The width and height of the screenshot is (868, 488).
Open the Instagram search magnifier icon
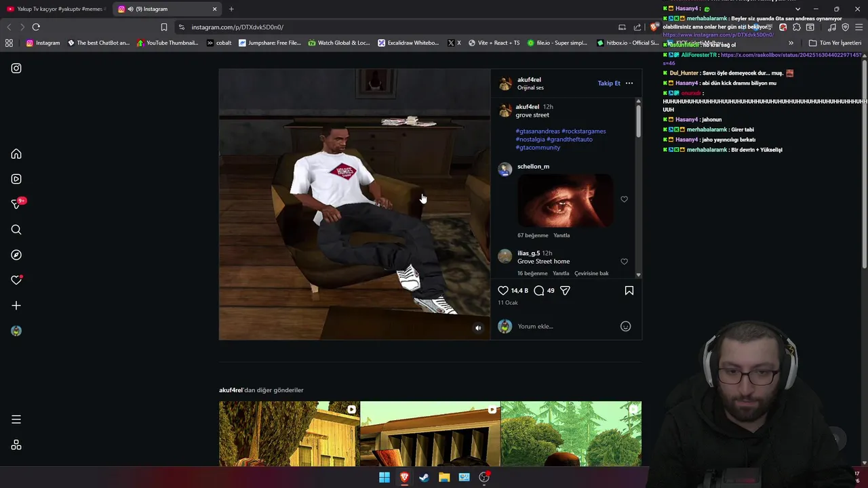16,230
